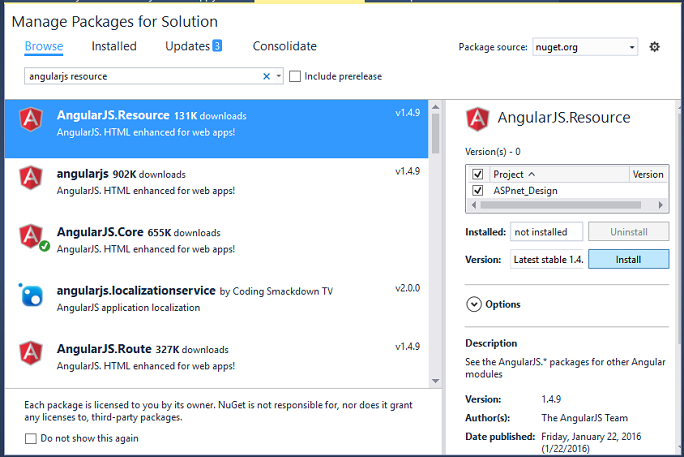The height and width of the screenshot is (457, 684).
Task: Click angularjs package shield icon
Action: tap(31, 177)
